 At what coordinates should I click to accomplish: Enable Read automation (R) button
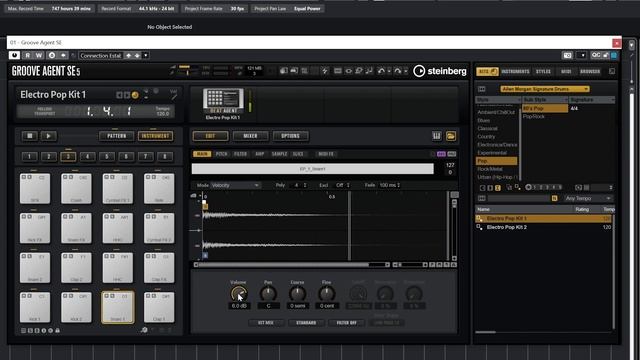point(27,56)
